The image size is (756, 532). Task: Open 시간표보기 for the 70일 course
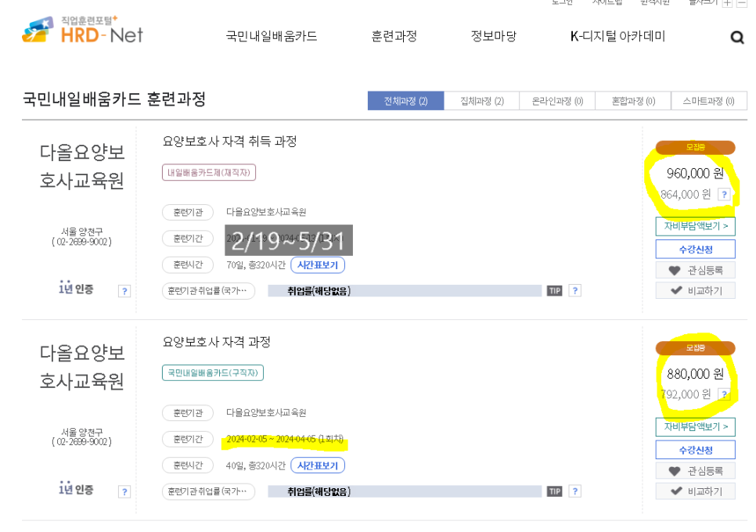coord(318,265)
